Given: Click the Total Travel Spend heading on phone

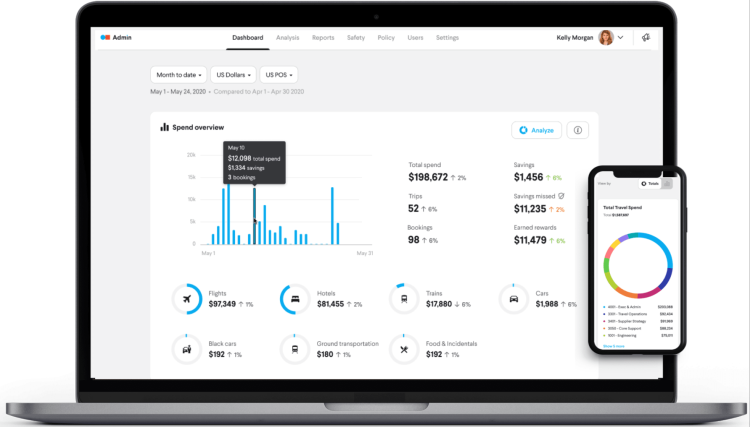Looking at the screenshot, I should [x=622, y=208].
